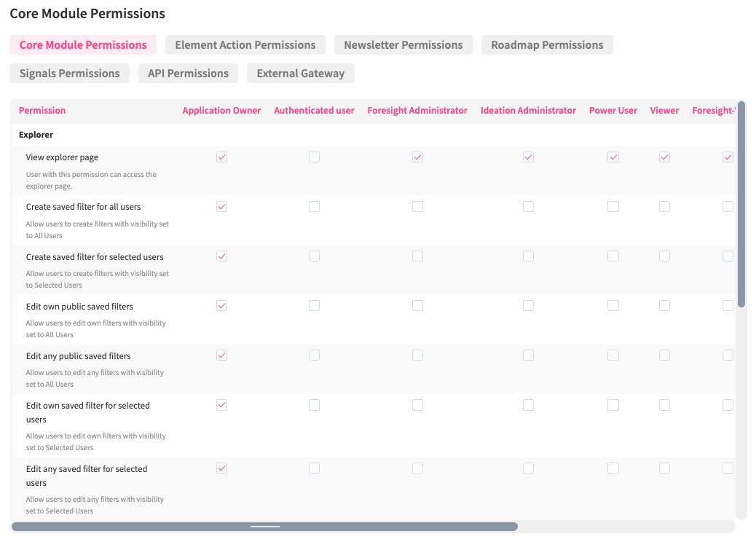Uncheck View explorer page for Foresight Administrator
Viewport: 756px width, 539px height.
click(x=417, y=157)
